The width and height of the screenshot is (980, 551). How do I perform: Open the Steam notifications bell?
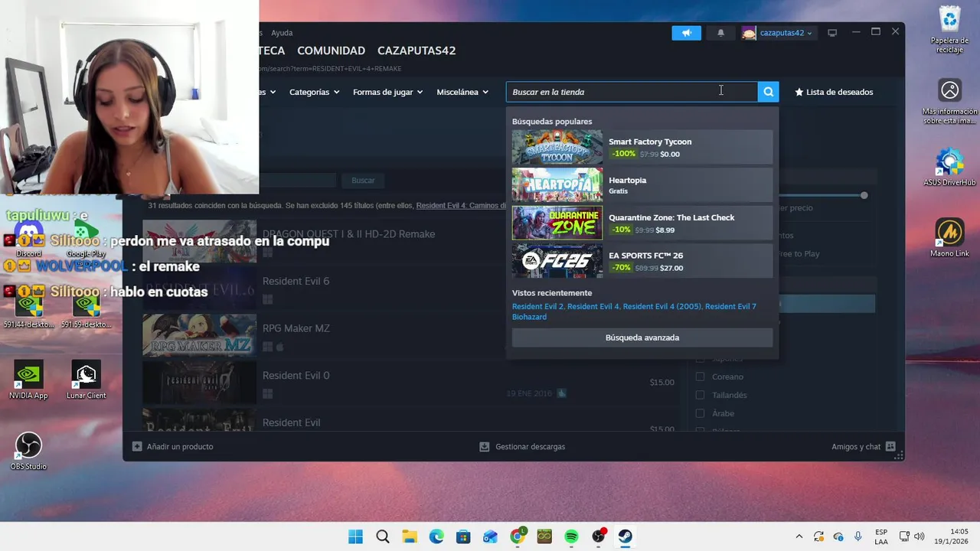[x=720, y=33]
